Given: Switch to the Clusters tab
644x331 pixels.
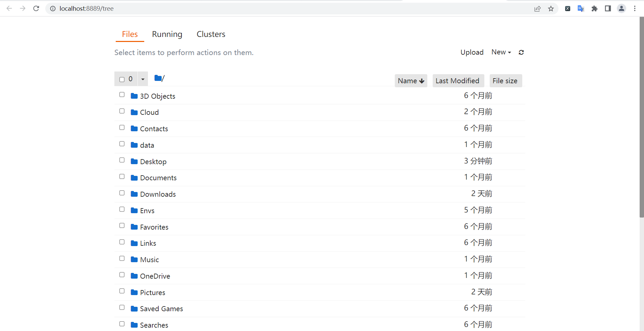Looking at the screenshot, I should coord(211,34).
